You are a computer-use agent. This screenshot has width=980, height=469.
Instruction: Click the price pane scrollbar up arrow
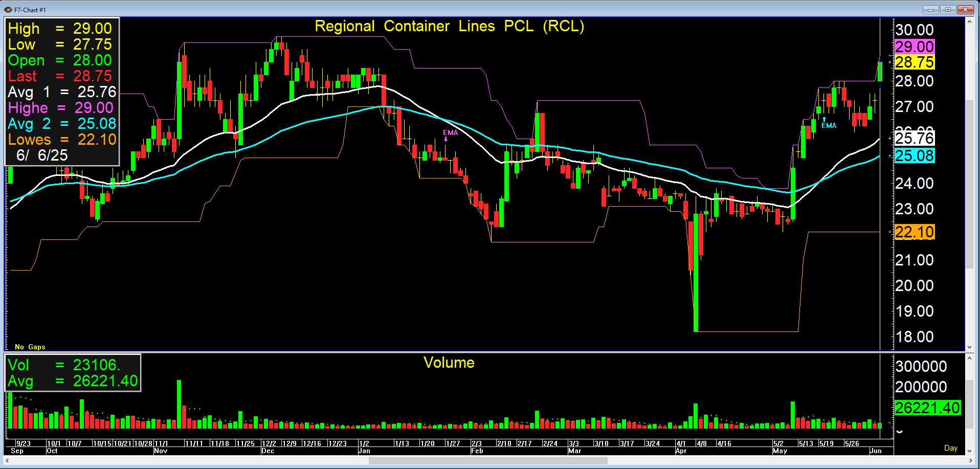(x=969, y=21)
